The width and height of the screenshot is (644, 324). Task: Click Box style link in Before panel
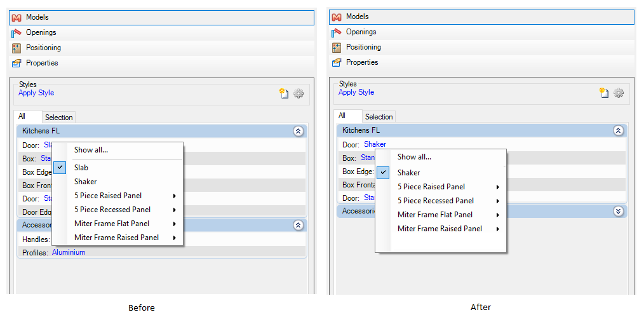(46, 159)
